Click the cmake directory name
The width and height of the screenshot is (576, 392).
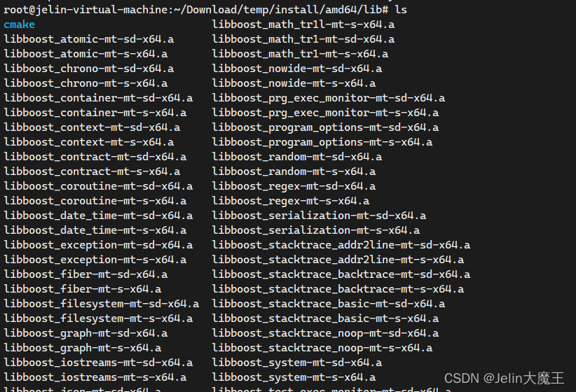(20, 24)
